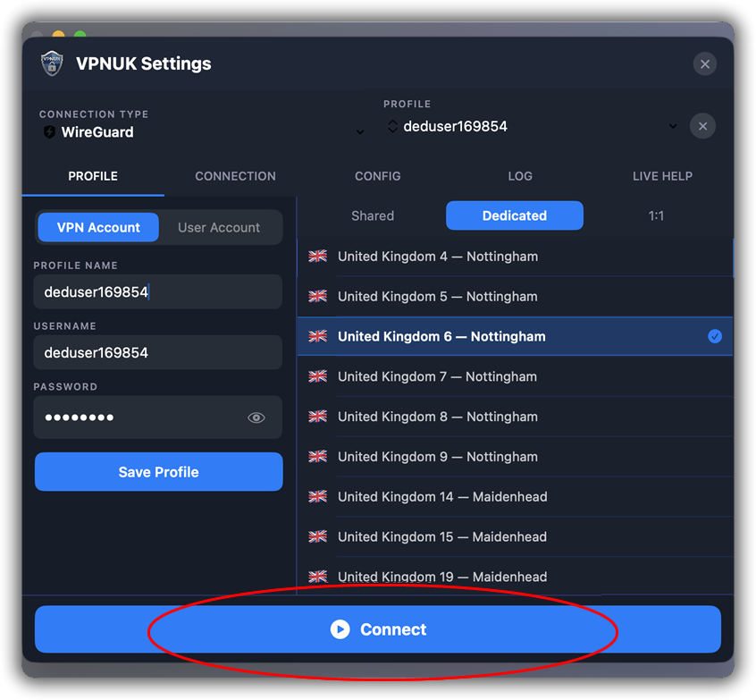The width and height of the screenshot is (756, 700).
Task: Select the Dedicated server type
Action: tap(515, 215)
